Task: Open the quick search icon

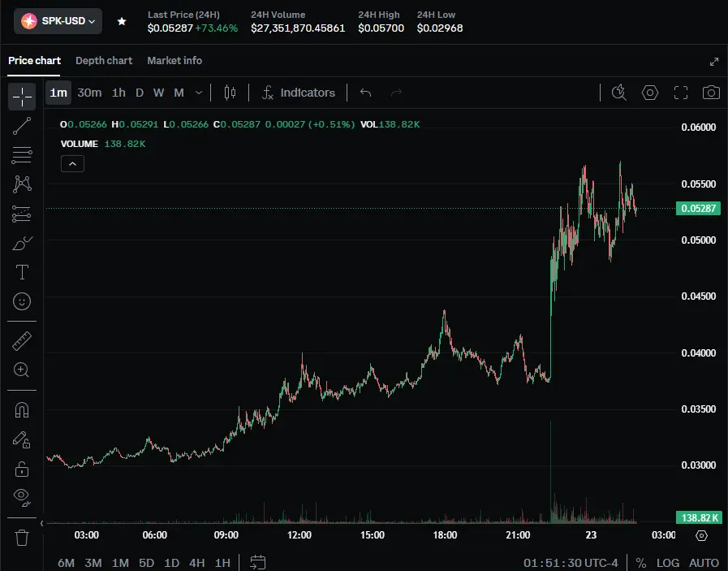Action: [619, 93]
